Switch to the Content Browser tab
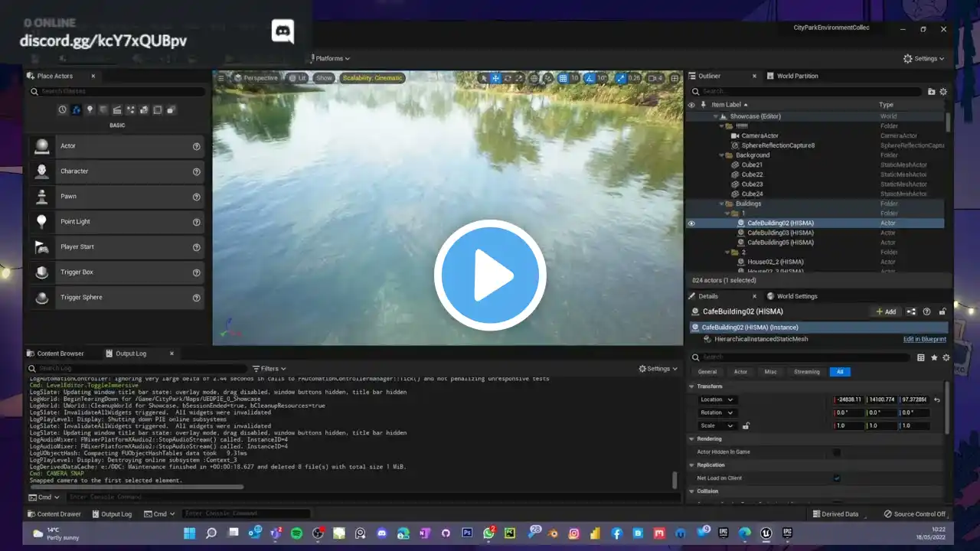 point(60,354)
